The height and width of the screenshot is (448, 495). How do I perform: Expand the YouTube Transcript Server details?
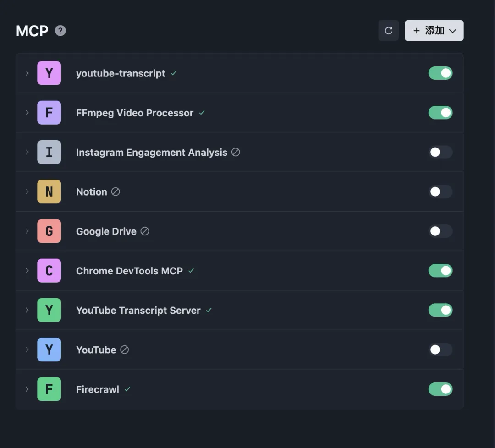click(x=27, y=310)
